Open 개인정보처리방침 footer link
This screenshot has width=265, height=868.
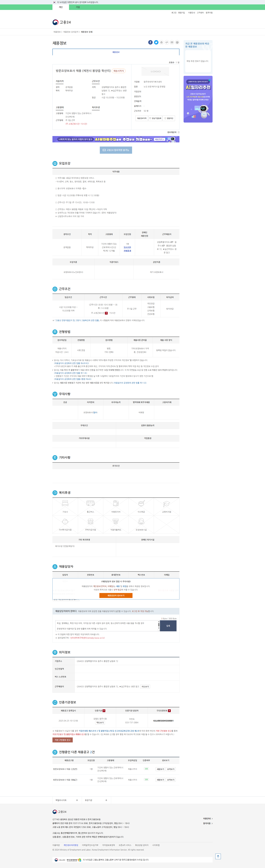(x=71, y=845)
